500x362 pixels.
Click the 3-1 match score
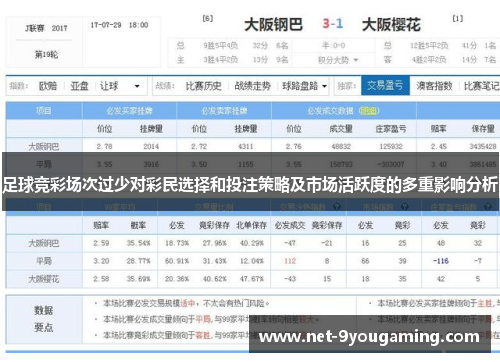pos(333,24)
